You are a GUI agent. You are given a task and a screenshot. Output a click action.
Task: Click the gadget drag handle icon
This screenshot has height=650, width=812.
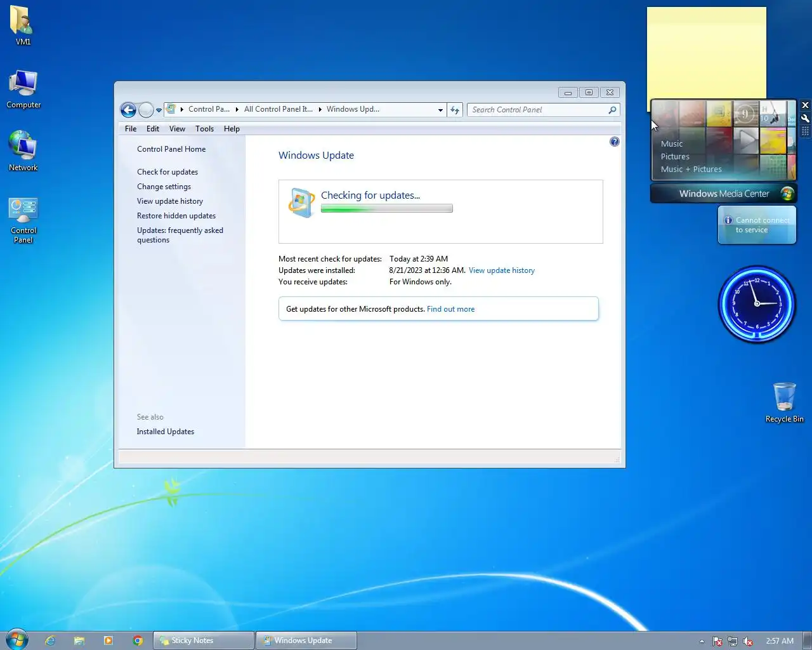(x=805, y=131)
